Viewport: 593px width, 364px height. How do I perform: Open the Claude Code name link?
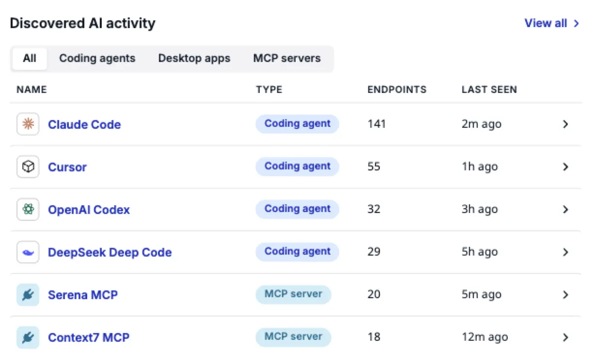pos(84,124)
